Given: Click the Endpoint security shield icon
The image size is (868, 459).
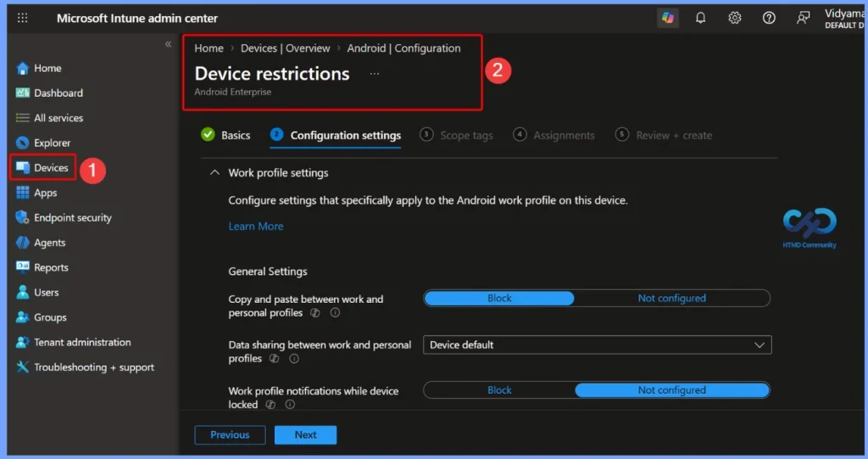Looking at the screenshot, I should tap(22, 217).
